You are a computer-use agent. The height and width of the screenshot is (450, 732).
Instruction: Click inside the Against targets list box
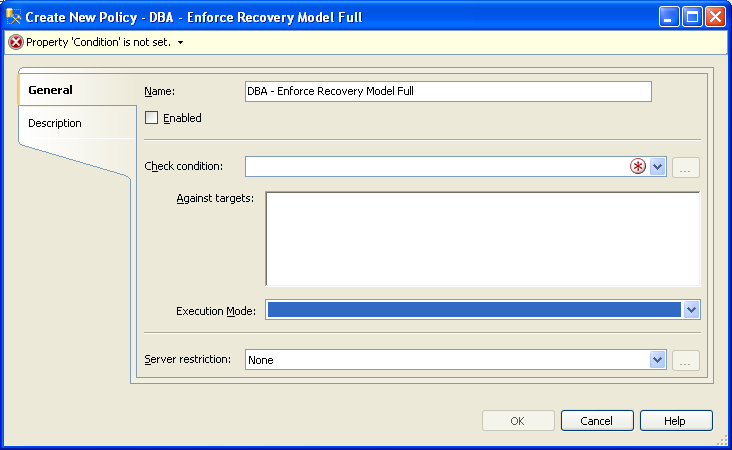coord(483,239)
